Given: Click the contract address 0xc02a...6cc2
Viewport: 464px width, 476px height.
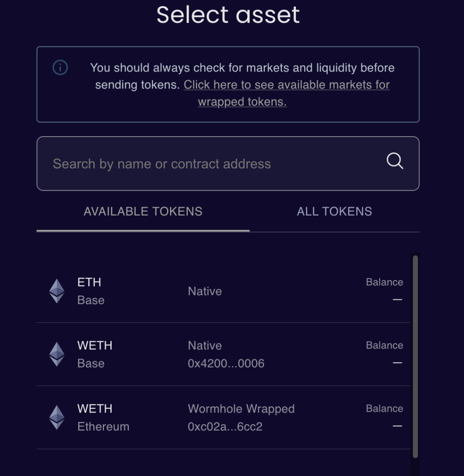Looking at the screenshot, I should coord(225,427).
